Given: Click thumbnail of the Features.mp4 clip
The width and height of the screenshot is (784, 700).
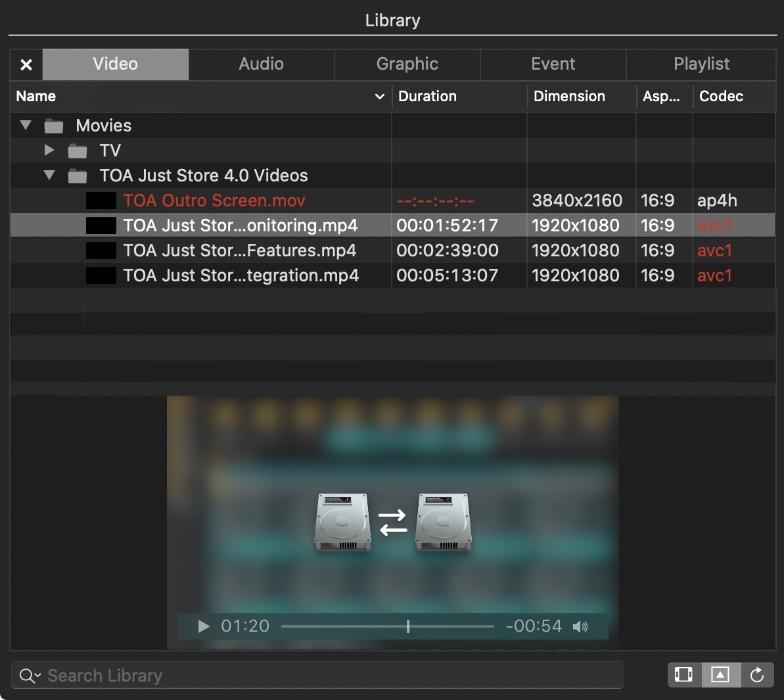Looking at the screenshot, I should [x=101, y=250].
